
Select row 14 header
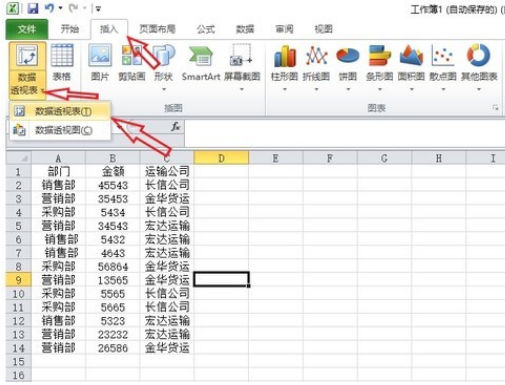click(19, 348)
